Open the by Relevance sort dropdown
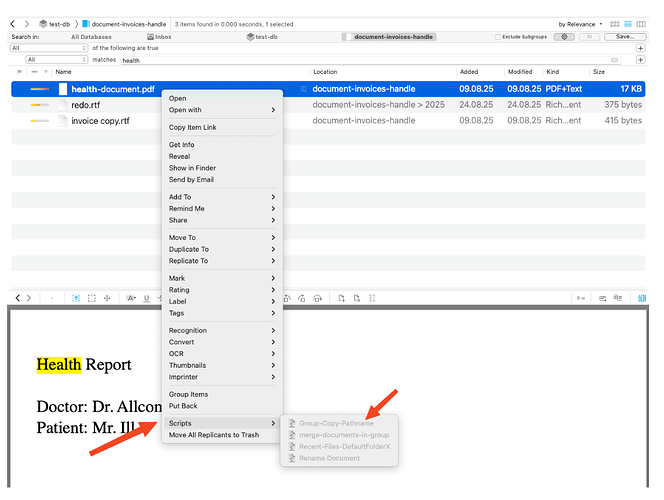Screen dimensions: 664x500 (x=580, y=23)
